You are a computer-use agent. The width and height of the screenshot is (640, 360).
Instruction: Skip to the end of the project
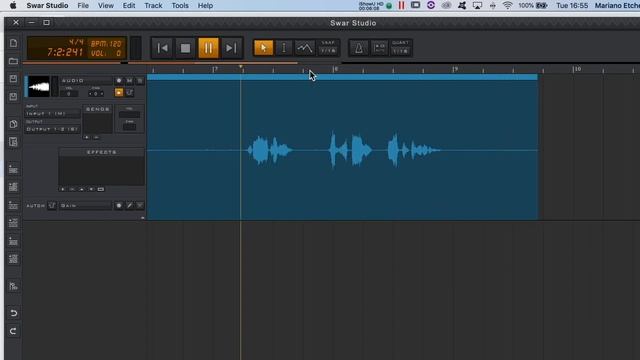coord(231,48)
